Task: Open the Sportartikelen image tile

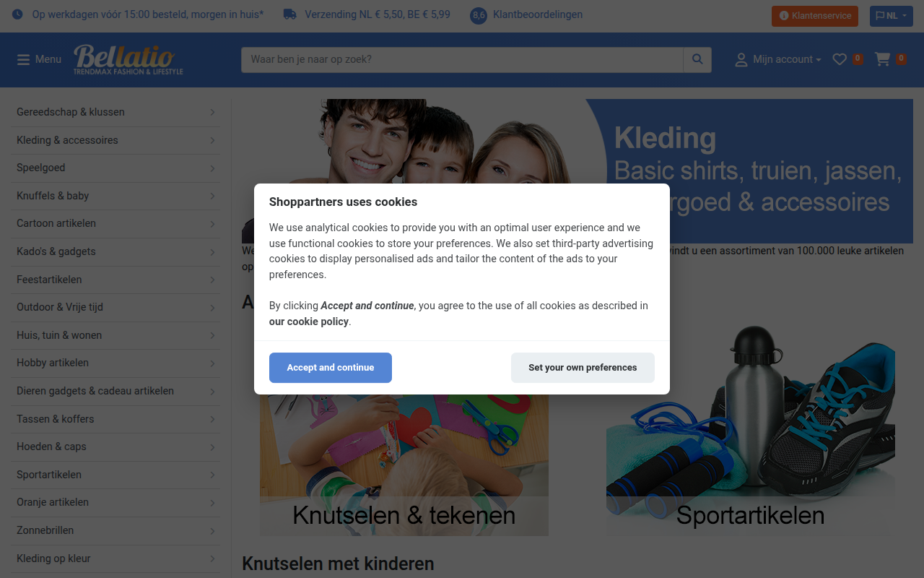Action: [x=751, y=428]
